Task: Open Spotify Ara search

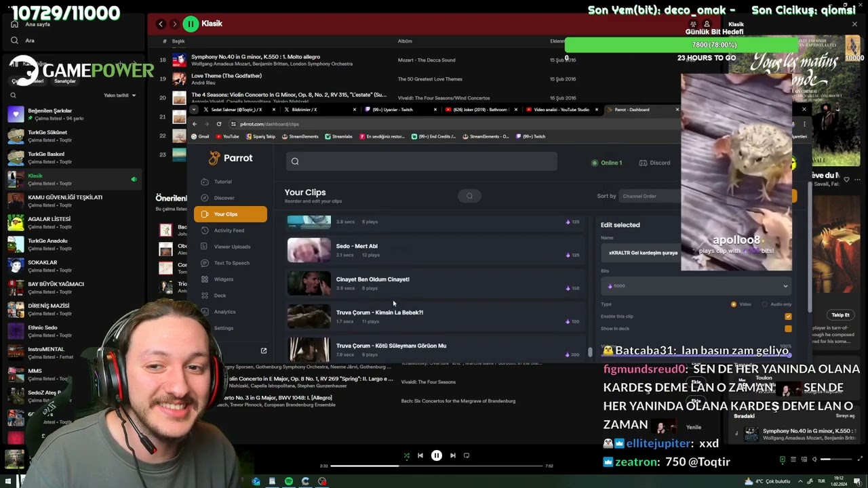Action: click(23, 41)
